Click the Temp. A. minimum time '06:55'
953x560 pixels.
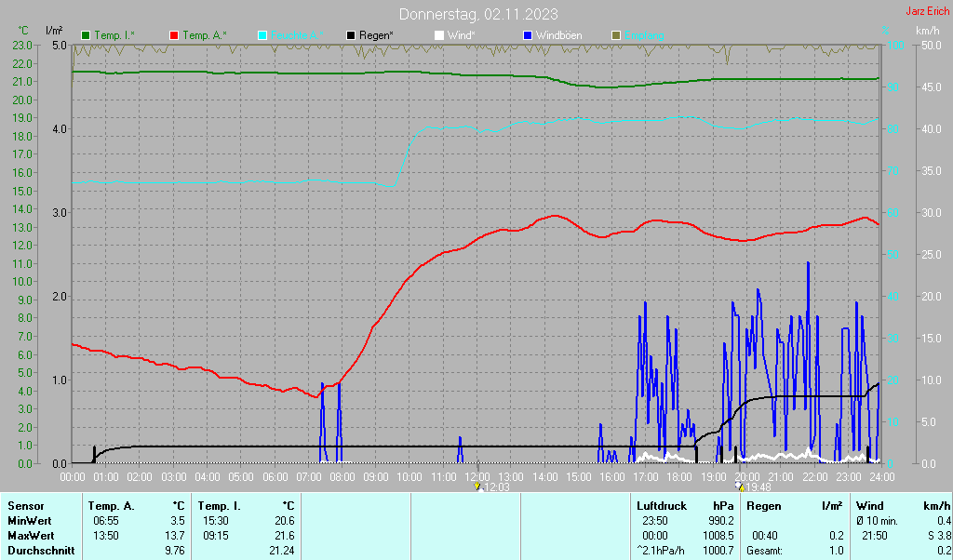click(106, 521)
